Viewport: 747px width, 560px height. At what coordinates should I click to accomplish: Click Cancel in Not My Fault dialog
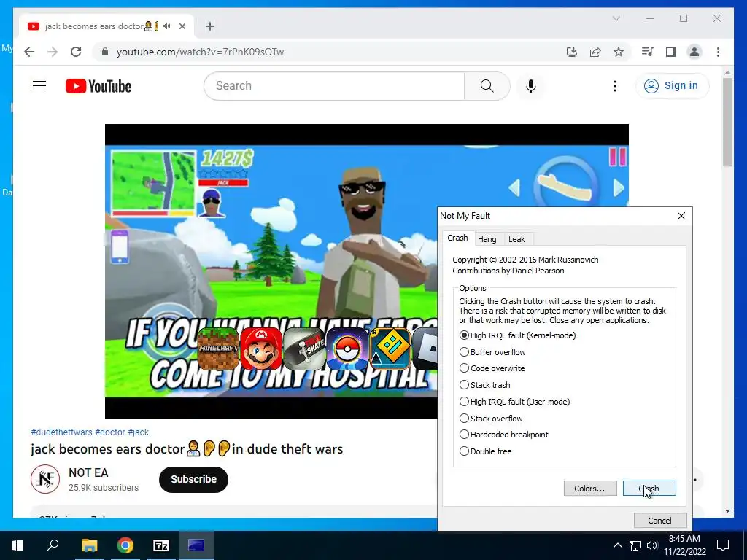tap(659, 520)
